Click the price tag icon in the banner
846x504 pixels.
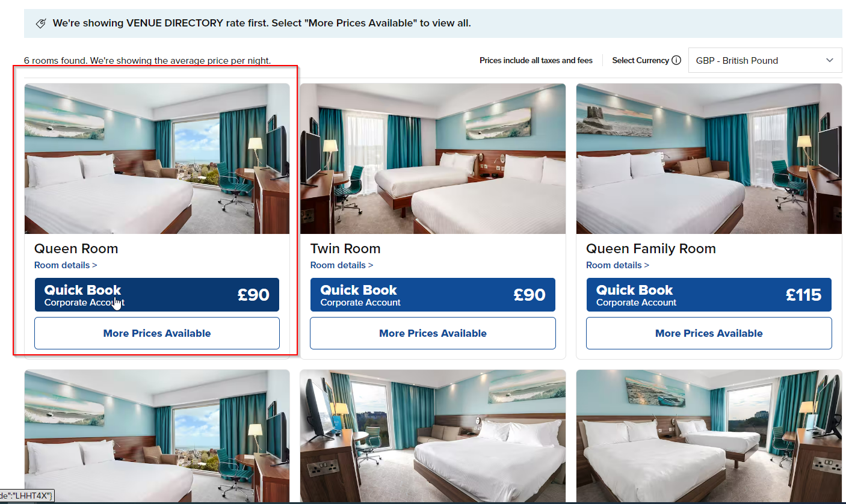41,23
